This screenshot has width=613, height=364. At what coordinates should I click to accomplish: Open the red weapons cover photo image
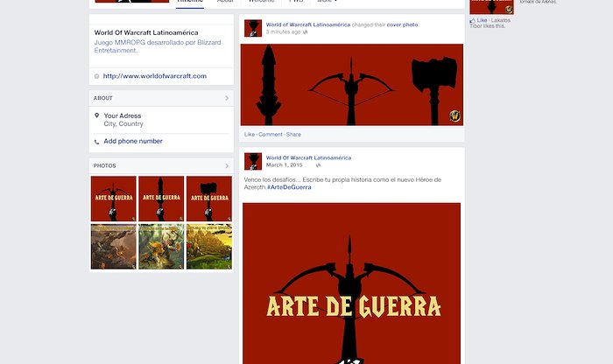pyautogui.click(x=352, y=85)
